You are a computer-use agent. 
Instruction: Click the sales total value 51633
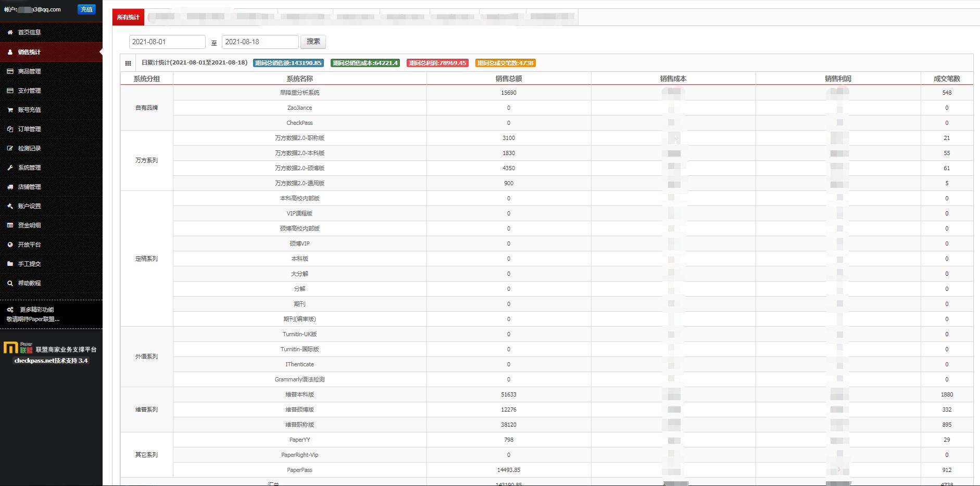509,394
